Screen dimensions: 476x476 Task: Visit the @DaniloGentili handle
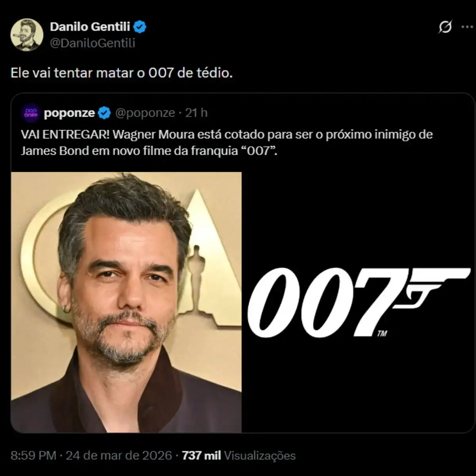click(92, 43)
